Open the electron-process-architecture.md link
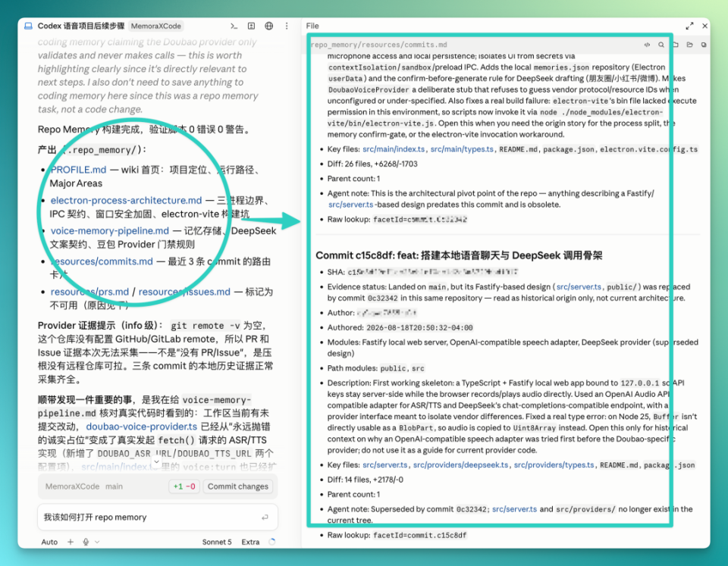 pos(127,201)
